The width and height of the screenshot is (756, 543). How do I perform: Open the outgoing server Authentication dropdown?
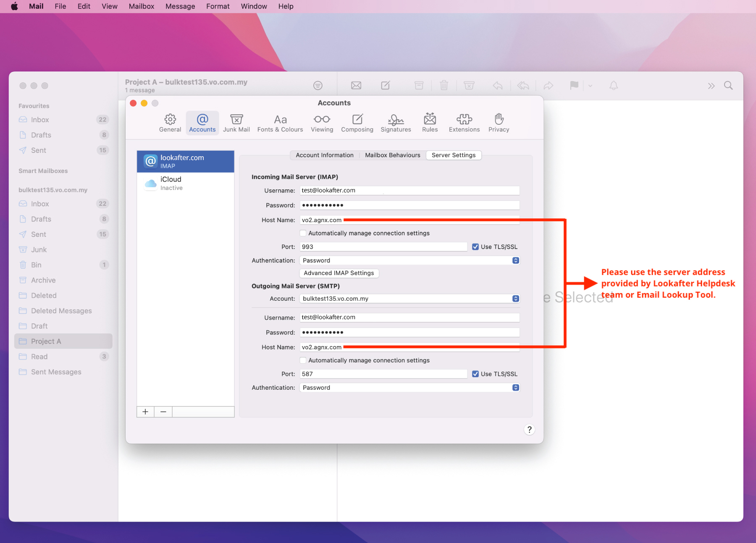coord(409,388)
